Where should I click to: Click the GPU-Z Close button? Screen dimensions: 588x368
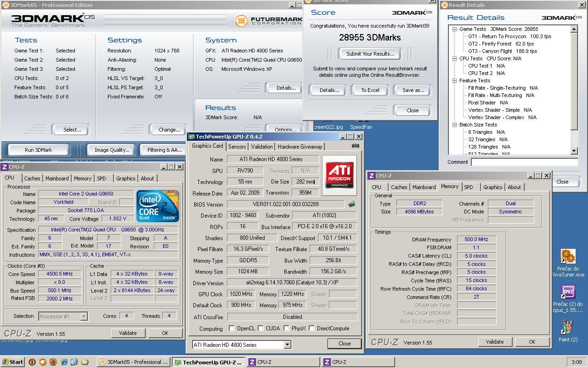345,344
